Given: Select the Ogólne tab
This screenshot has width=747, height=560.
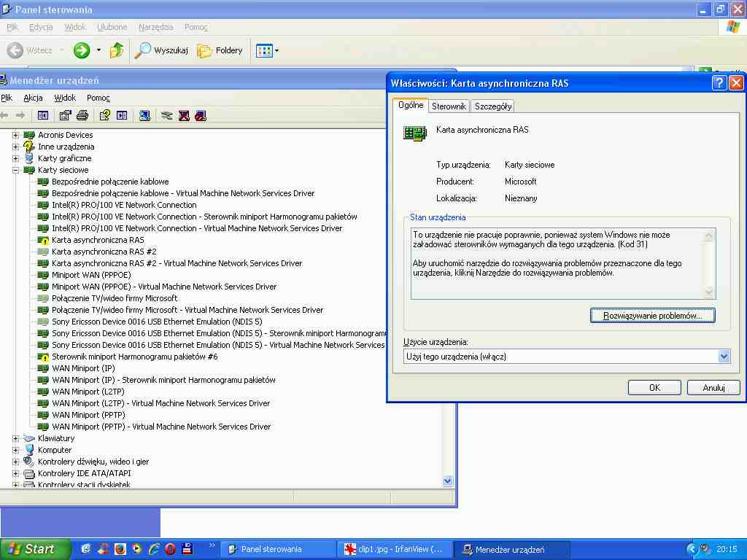Looking at the screenshot, I should (411, 105).
